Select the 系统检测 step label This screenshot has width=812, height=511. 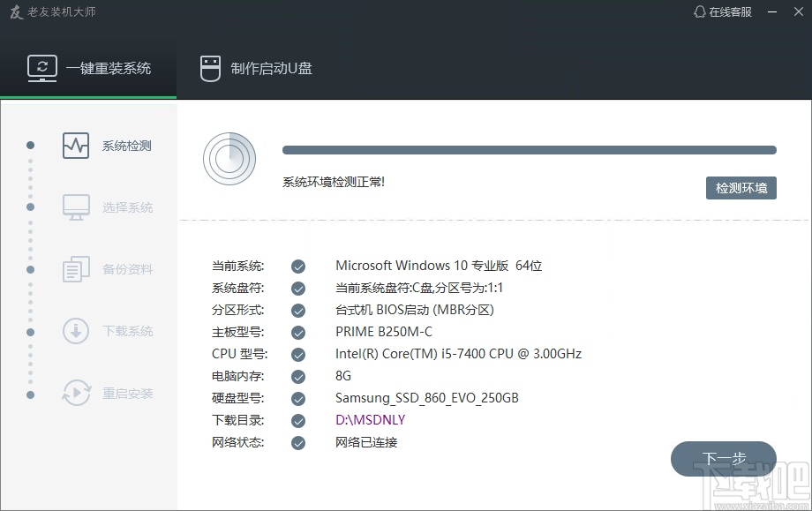tap(126, 146)
